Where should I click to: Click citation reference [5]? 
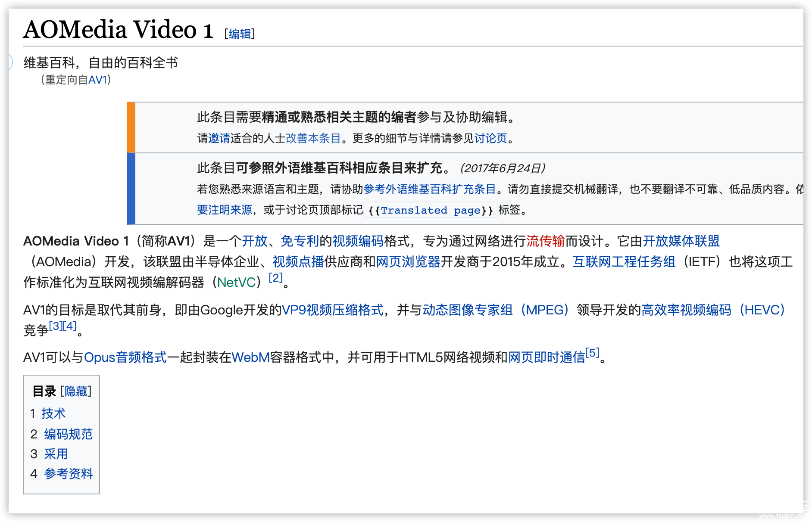pos(593,352)
